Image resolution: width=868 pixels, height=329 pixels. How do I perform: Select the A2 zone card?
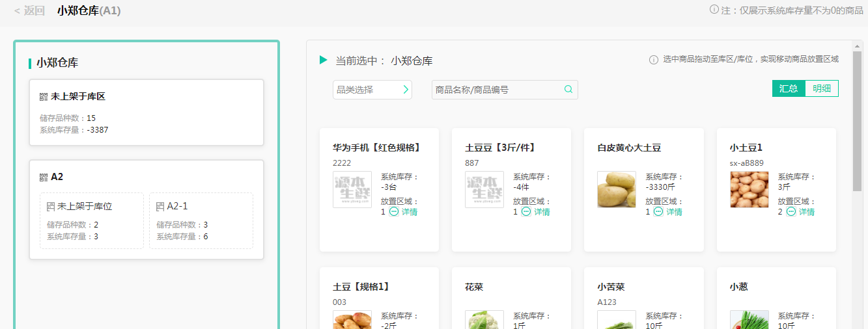(147, 210)
